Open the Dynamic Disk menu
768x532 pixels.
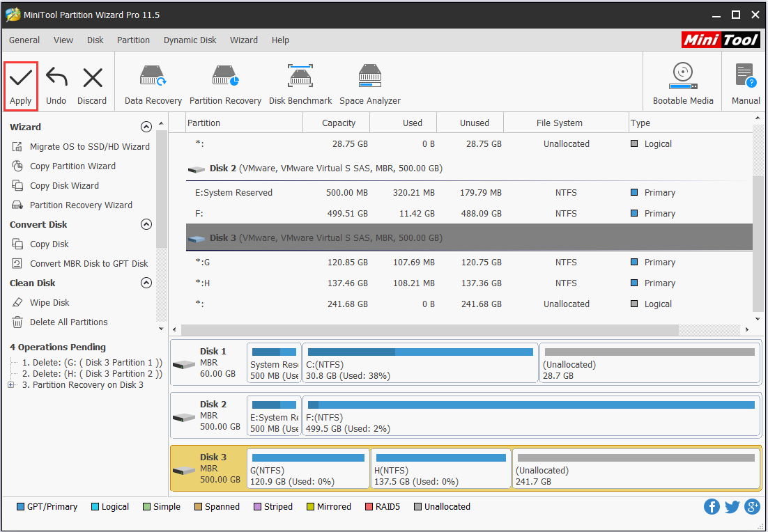coord(190,40)
